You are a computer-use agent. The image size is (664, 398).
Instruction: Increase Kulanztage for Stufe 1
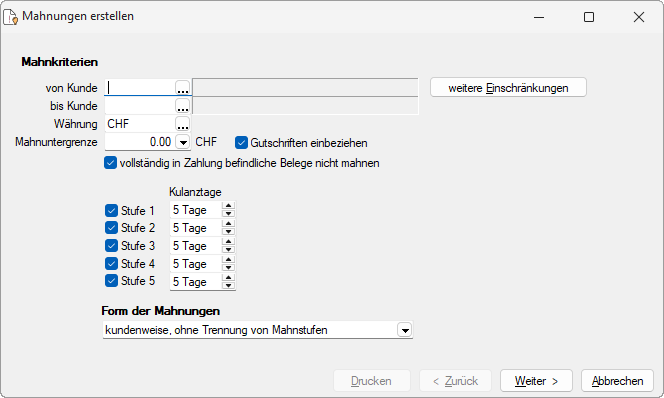point(228,206)
